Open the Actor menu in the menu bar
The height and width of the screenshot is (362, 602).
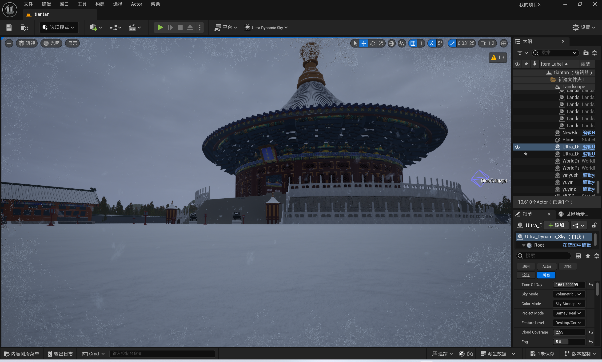tap(136, 4)
